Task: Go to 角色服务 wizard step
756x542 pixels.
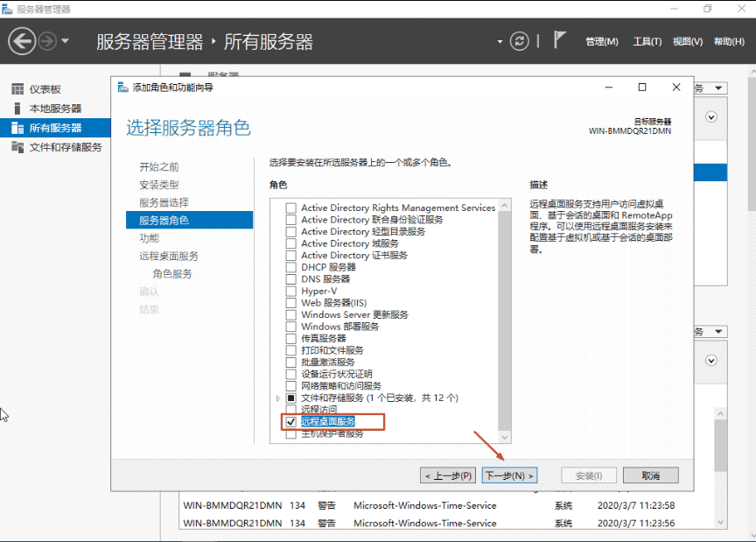Action: (x=172, y=274)
